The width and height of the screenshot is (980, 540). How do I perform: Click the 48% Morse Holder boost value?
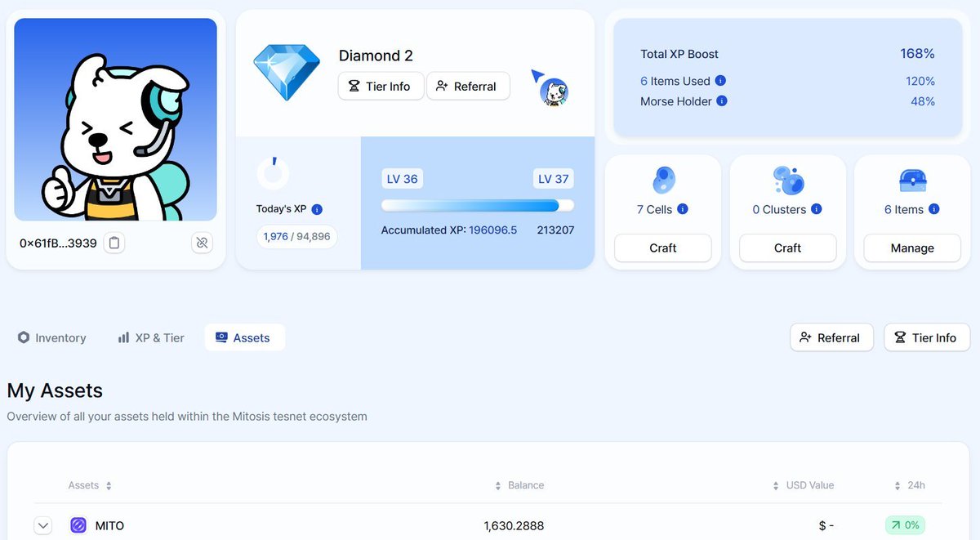click(923, 101)
